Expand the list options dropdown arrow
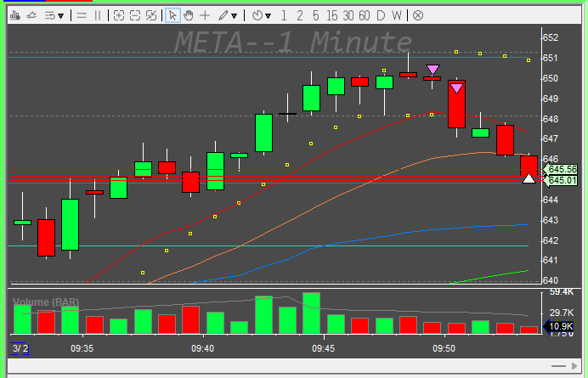Viewport: 588px width, 378px height. [60, 16]
